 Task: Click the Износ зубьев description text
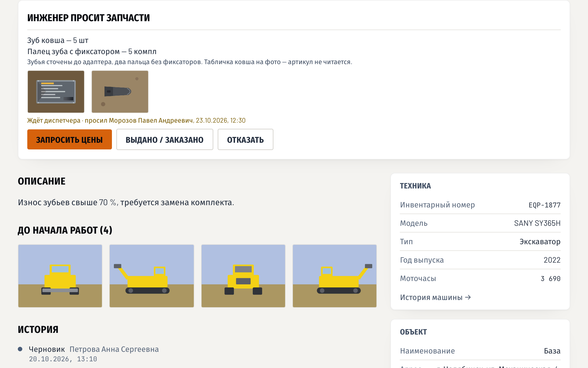pyautogui.click(x=126, y=202)
